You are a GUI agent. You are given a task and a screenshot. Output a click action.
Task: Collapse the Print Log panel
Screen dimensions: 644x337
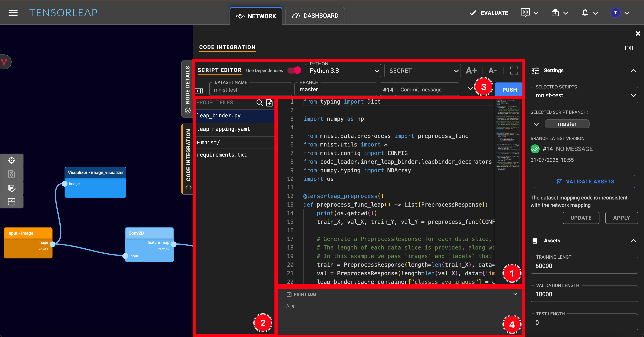coord(515,294)
